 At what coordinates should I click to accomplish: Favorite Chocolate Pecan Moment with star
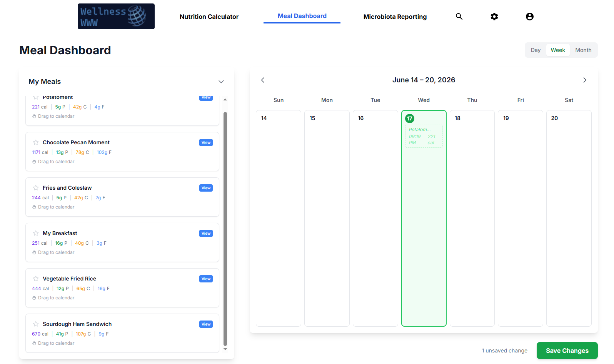point(36,142)
